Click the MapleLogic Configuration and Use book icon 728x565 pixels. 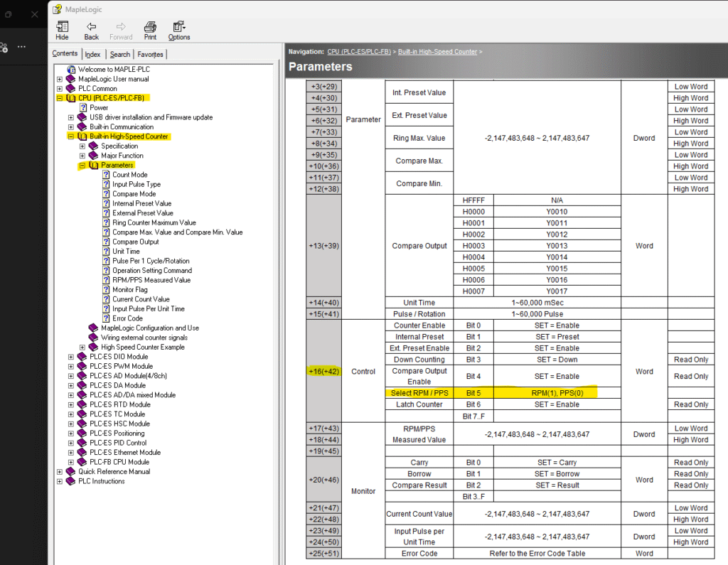tap(94, 328)
